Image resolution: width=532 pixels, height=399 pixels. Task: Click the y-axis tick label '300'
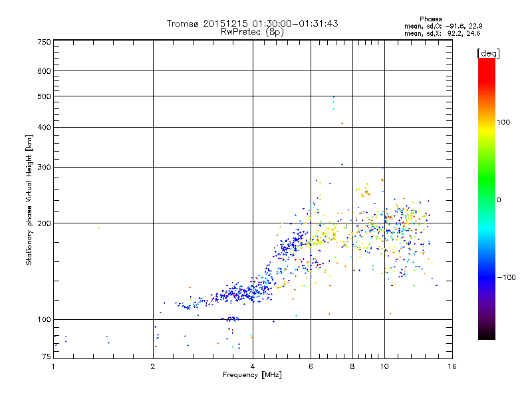tap(45, 168)
